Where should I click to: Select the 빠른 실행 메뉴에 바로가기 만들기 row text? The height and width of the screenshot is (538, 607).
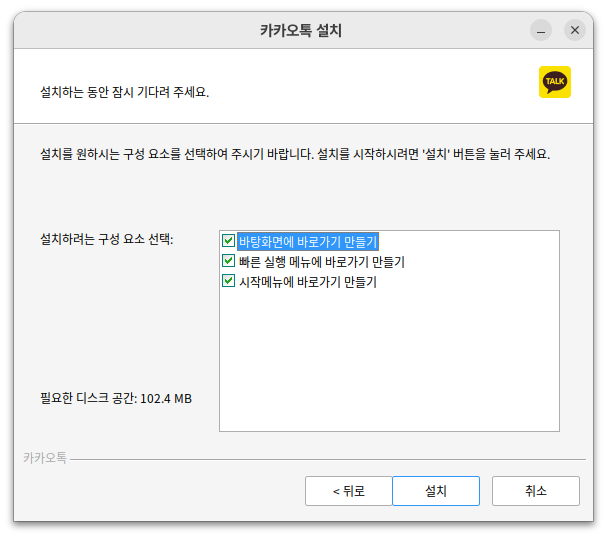pyautogui.click(x=322, y=262)
